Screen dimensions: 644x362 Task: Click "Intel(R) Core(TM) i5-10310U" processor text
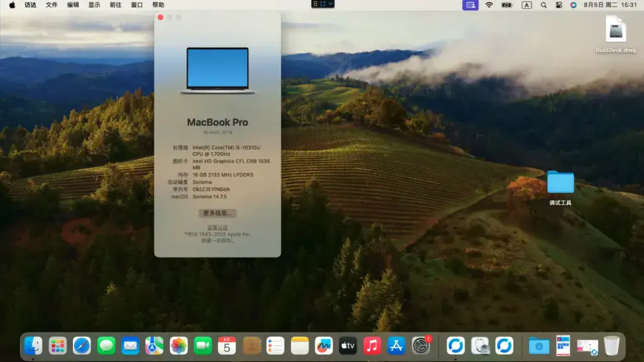pos(226,148)
